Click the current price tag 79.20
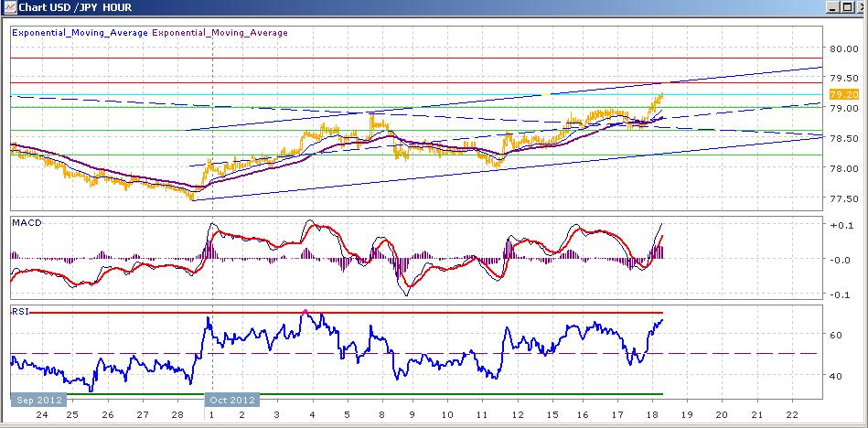This screenshot has height=428, width=868. click(843, 94)
